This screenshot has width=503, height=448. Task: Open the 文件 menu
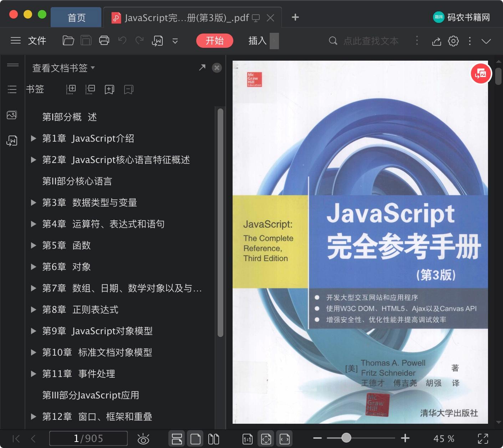[37, 41]
